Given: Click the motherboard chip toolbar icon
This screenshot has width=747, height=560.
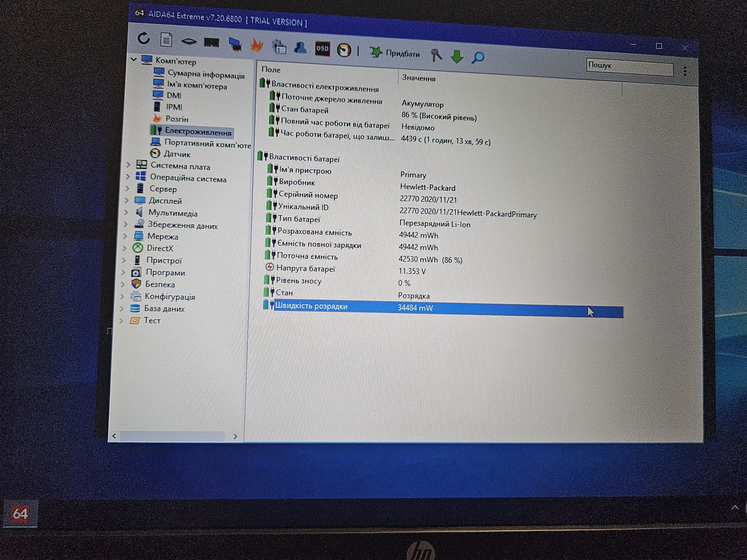Looking at the screenshot, I should 189,41.
